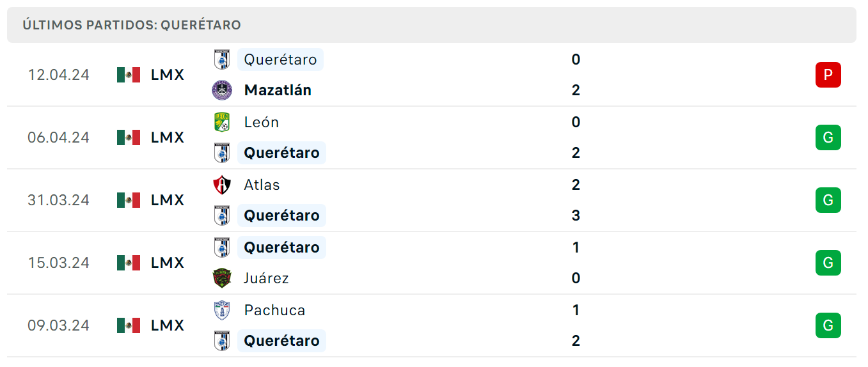Click Mexico flag beside 09.03.24 match
868x367 pixels.
(129, 325)
